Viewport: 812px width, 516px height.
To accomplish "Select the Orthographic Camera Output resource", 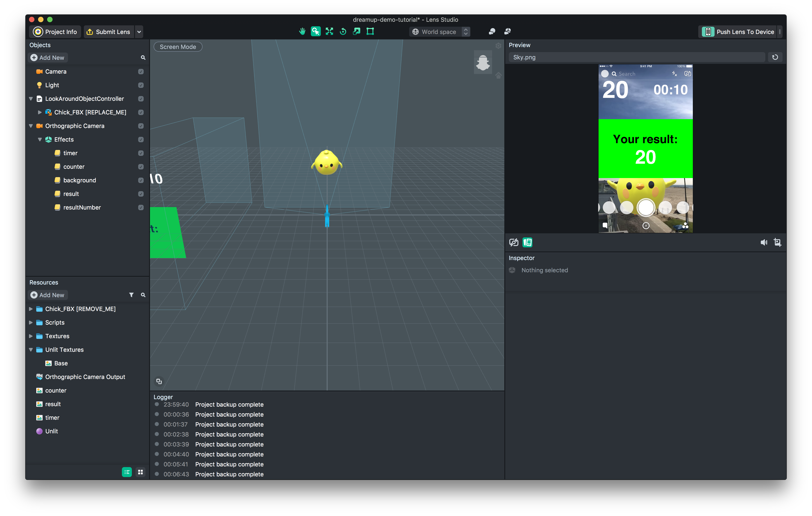I will (x=85, y=377).
